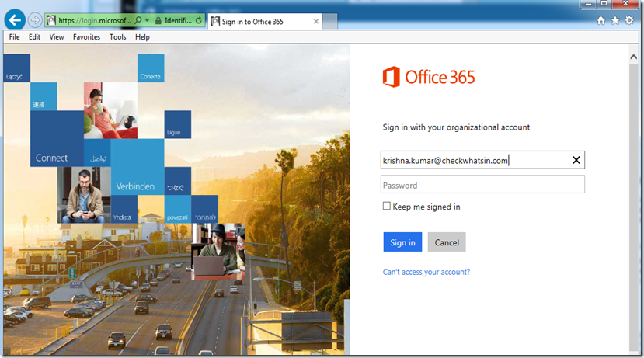This screenshot has height=358, width=644.
Task: Select the Sign in to Office 365 tab
Action: pyautogui.click(x=264, y=21)
